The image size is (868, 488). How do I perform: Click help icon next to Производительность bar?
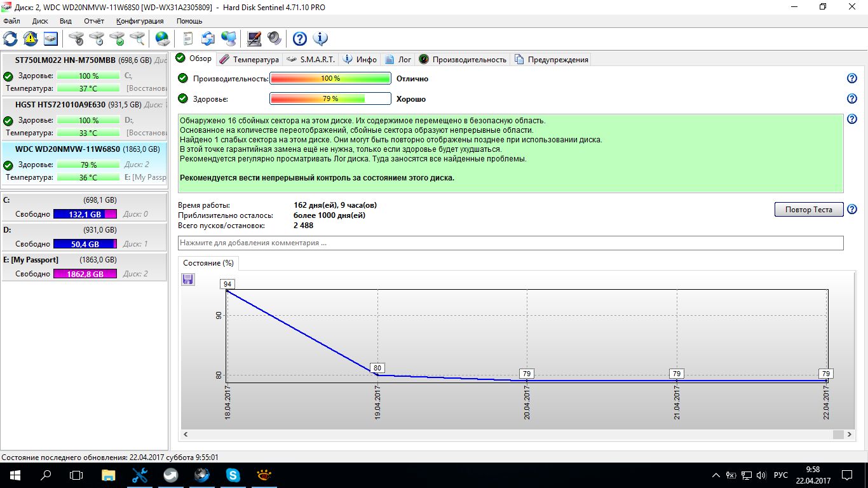pyautogui.click(x=852, y=79)
